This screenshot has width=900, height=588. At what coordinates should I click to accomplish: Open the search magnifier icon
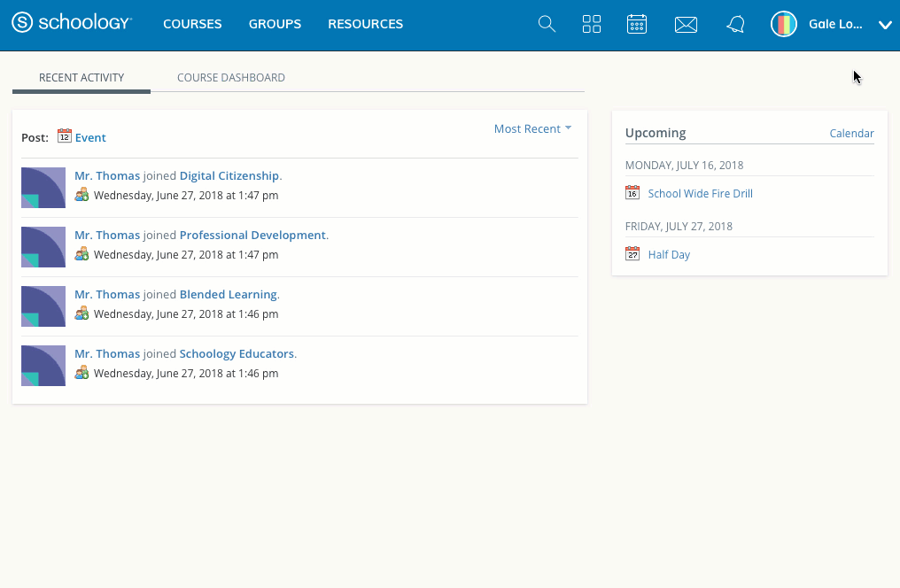547,25
